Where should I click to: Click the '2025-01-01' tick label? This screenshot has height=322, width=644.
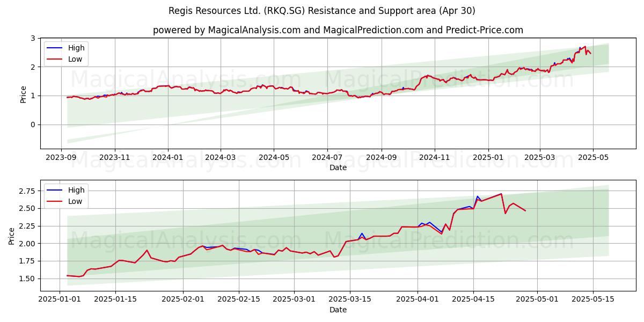click(x=59, y=299)
